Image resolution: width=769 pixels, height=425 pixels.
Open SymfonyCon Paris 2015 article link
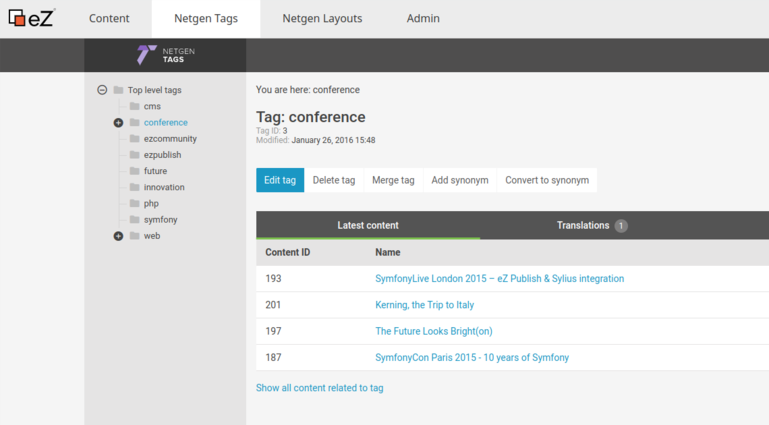(x=472, y=357)
